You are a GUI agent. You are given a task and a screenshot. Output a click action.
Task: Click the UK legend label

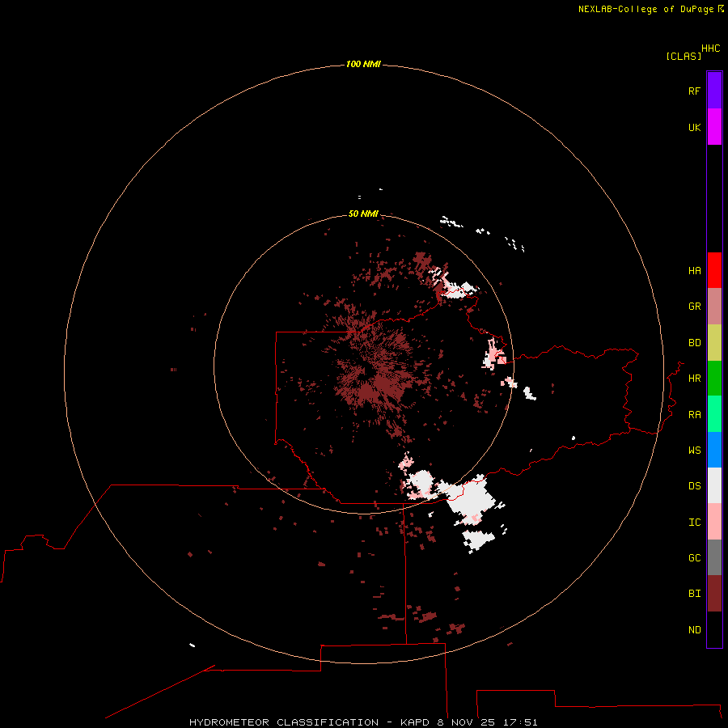click(x=694, y=127)
